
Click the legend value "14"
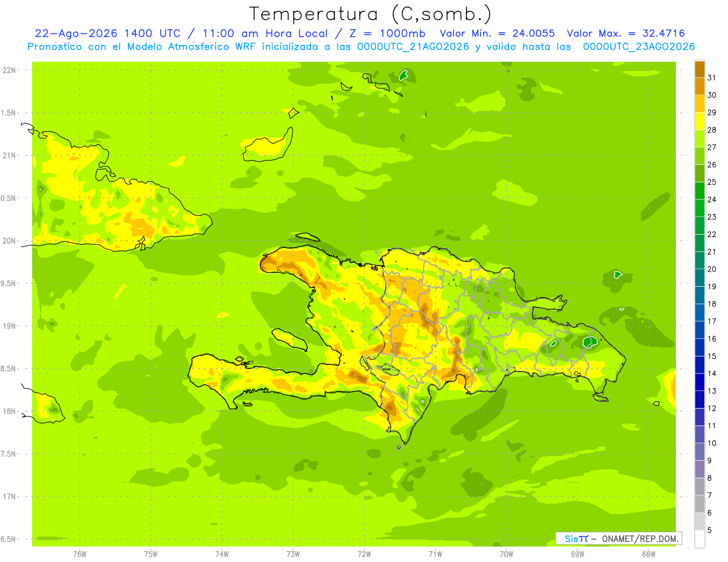pyautogui.click(x=712, y=373)
